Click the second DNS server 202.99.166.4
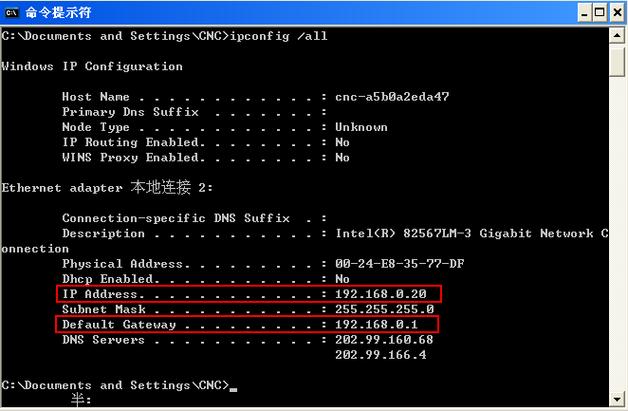Screen dimensions: 628x411 (381, 355)
